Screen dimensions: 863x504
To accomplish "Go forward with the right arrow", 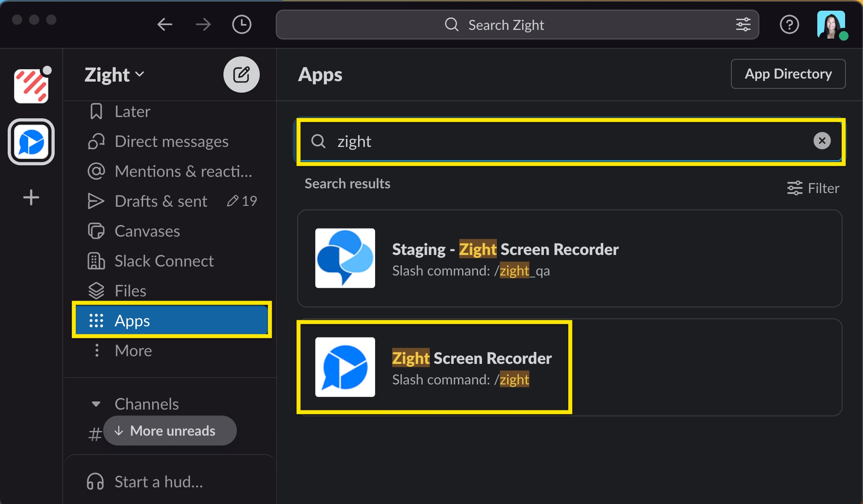I will point(203,24).
